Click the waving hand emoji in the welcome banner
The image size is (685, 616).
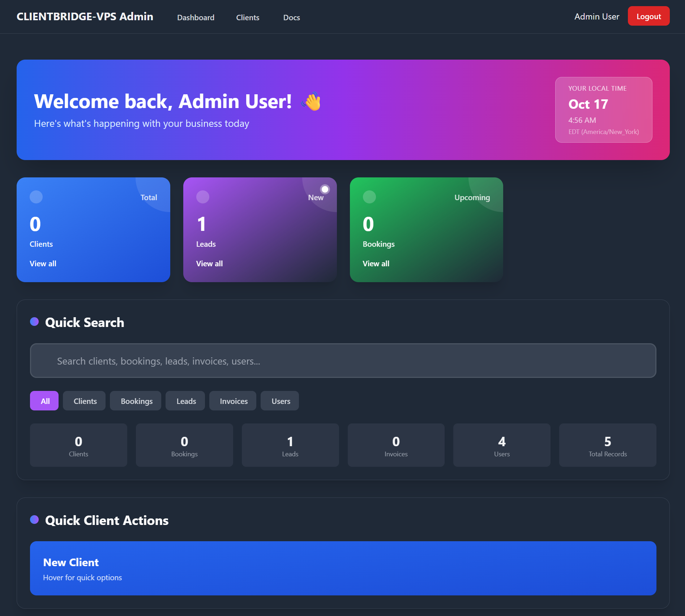(x=310, y=102)
